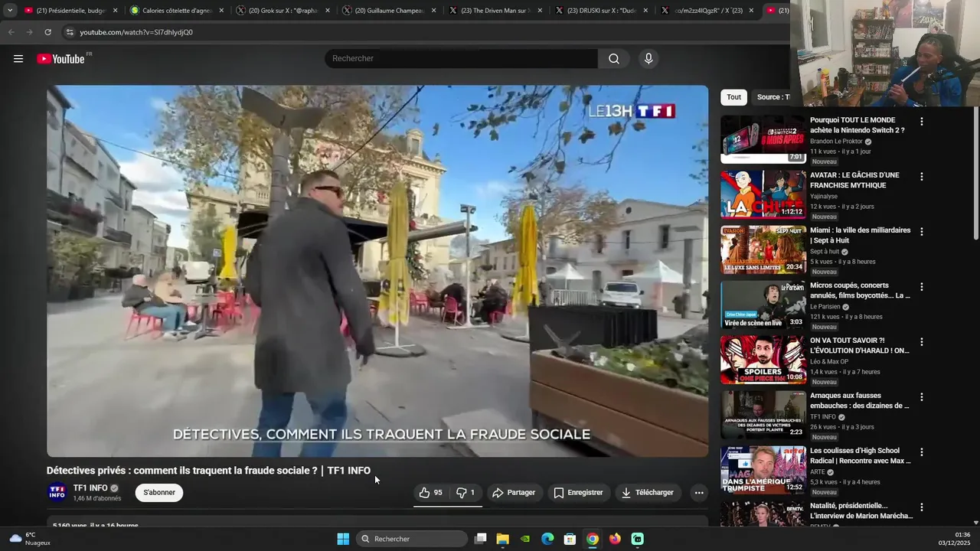The width and height of the screenshot is (980, 551).
Task: Click the Windows taskbar Rechercher search box
Action: tap(412, 539)
